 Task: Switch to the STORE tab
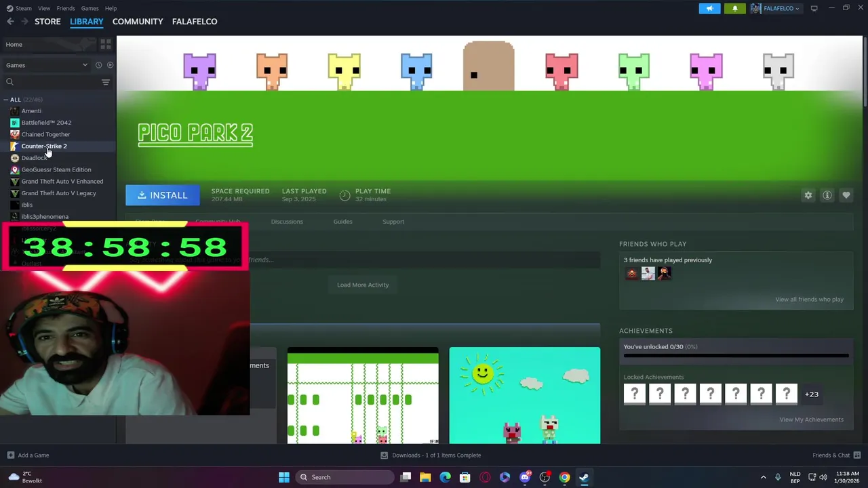[47, 22]
